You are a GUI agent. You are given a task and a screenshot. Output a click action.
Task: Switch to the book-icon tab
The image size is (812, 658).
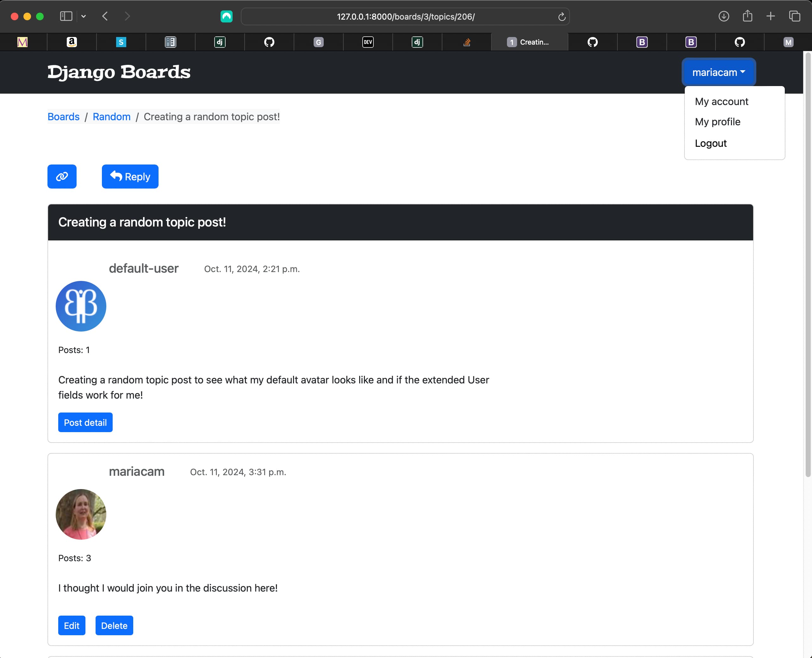(171, 42)
